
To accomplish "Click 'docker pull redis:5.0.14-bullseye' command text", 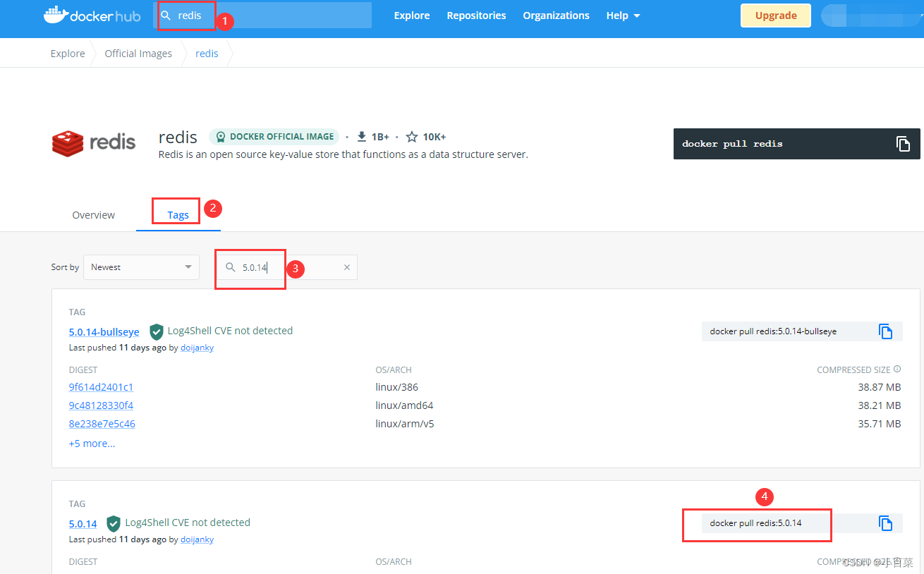I will click(773, 331).
